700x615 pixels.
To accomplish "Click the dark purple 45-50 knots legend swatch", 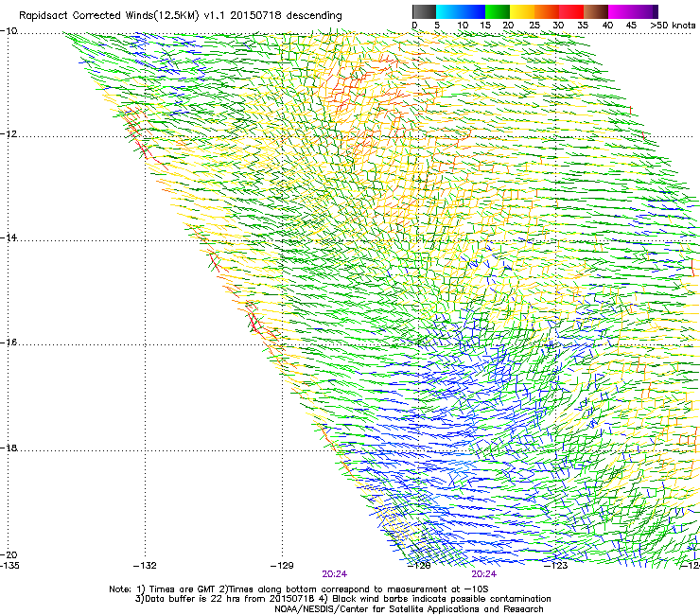I will point(645,11).
